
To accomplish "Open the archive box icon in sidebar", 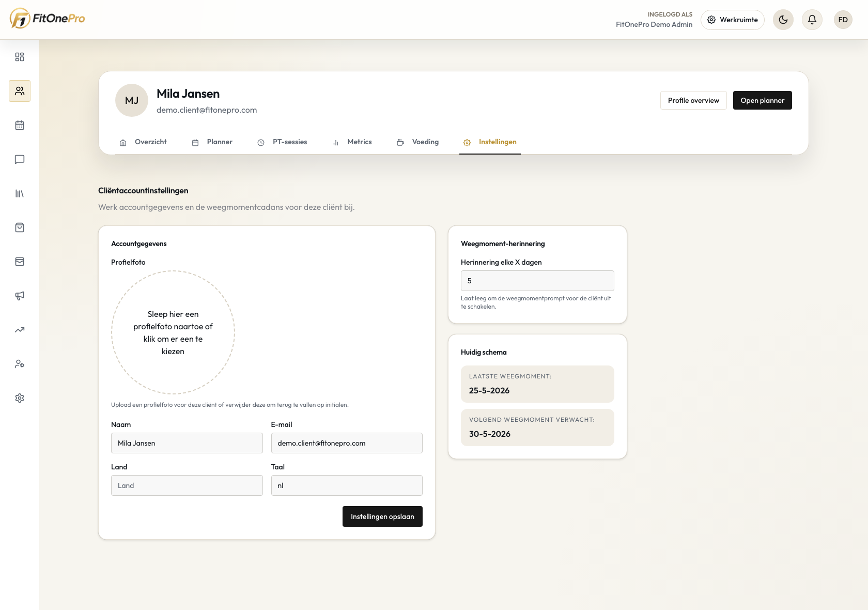I will [x=20, y=262].
